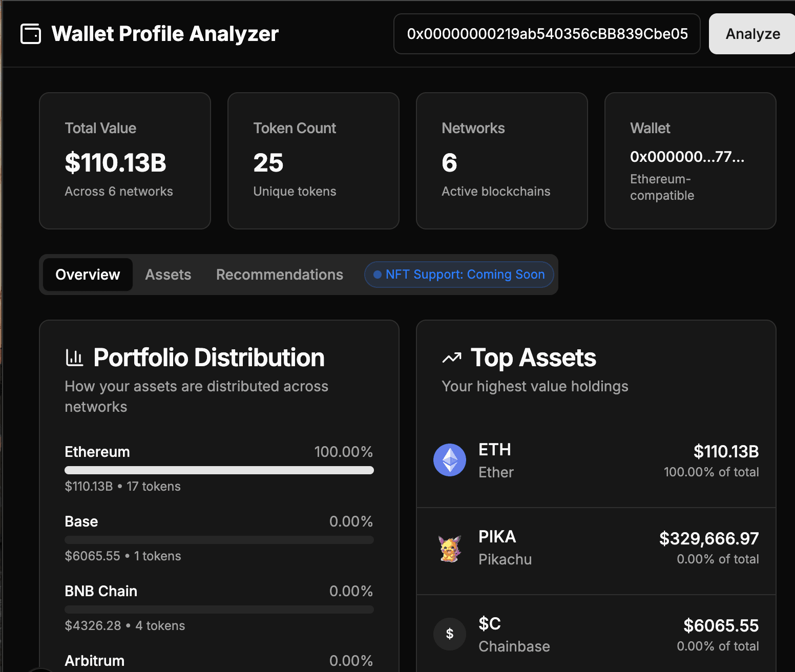
Task: Click the '100.00% of total' label
Action: 711,472
